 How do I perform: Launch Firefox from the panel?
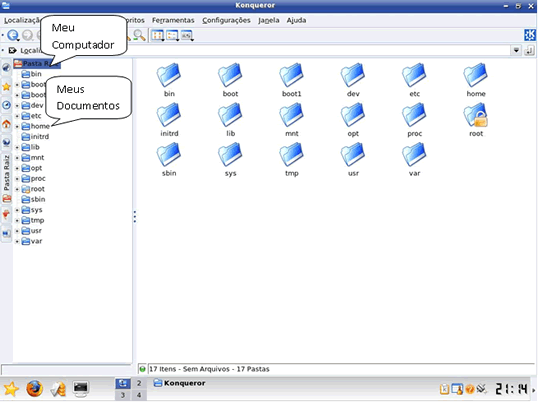point(35,389)
